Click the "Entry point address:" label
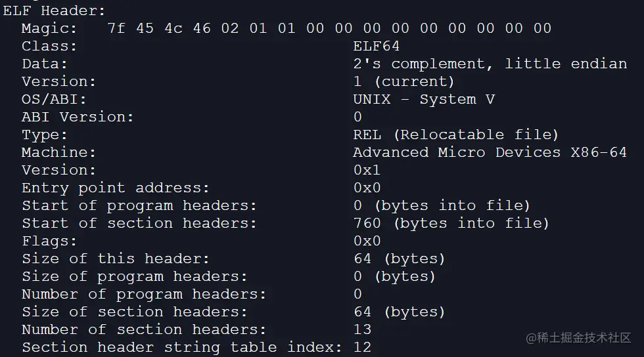Viewport: 644px width, 357px height. click(116, 188)
